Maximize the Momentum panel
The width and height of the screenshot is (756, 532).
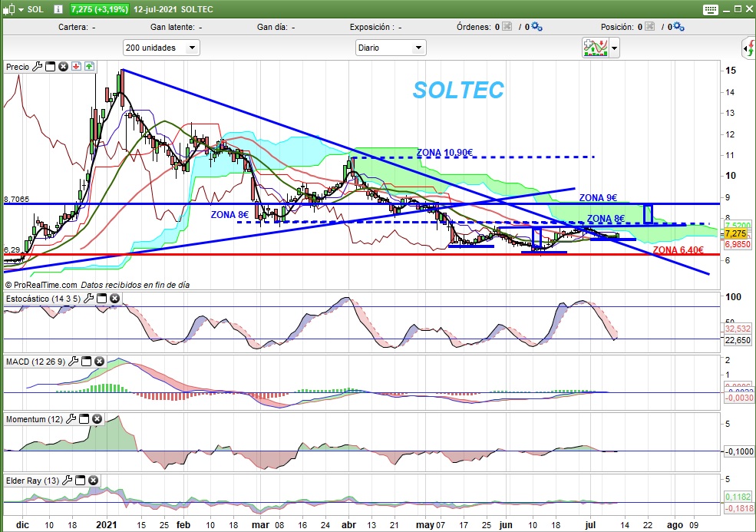[x=84, y=419]
